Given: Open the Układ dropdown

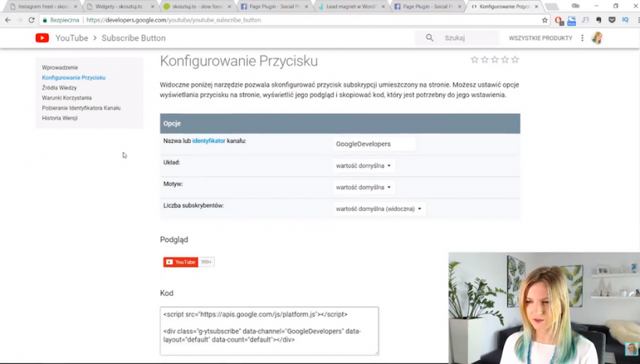Looking at the screenshot, I should 363,166.
